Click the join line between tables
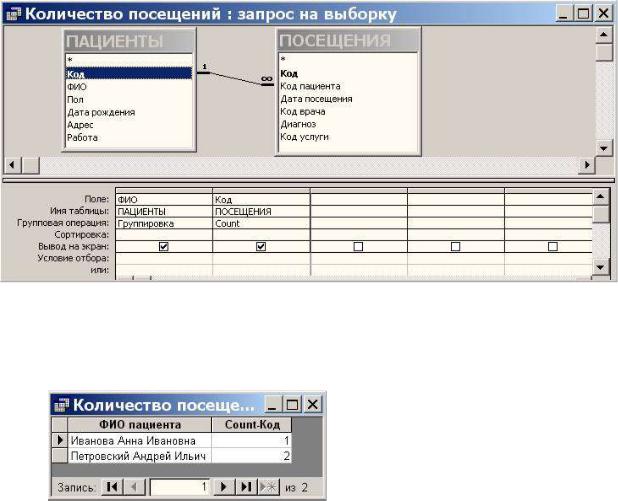 235,78
